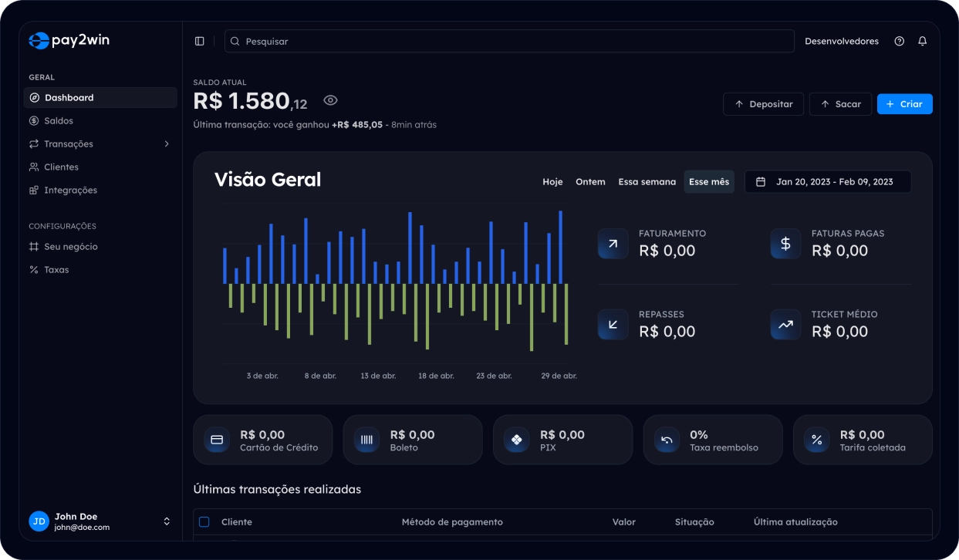Open the notifications bell

(922, 42)
